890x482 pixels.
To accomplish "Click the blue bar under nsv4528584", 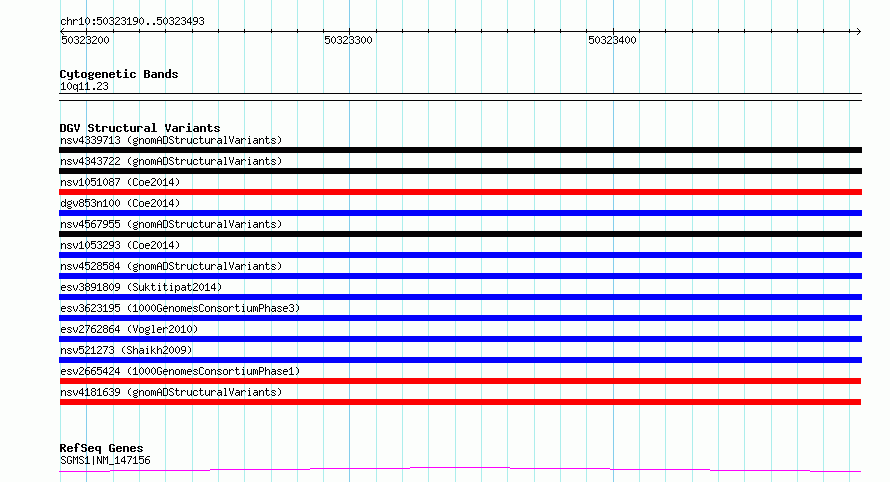I will (460, 276).
